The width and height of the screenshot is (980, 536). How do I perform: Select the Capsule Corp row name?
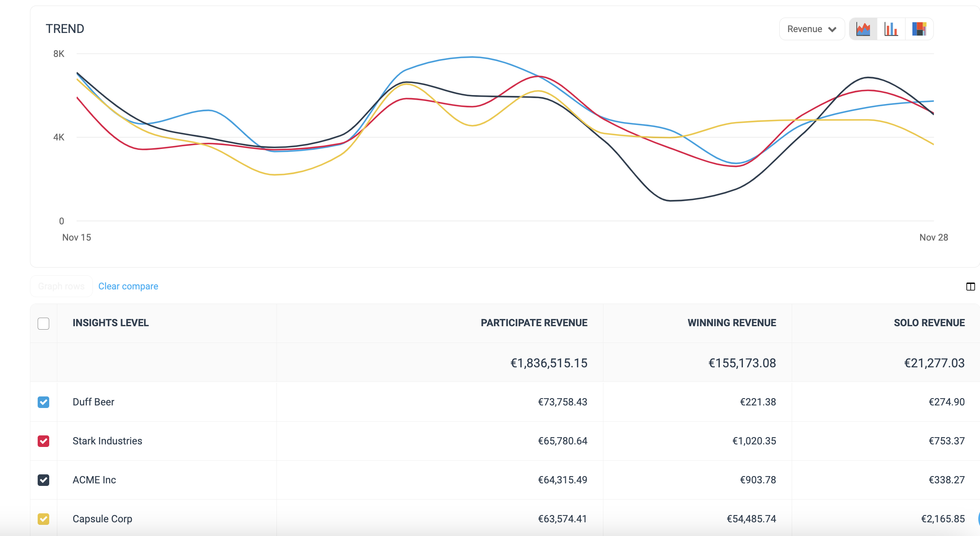pyautogui.click(x=102, y=519)
